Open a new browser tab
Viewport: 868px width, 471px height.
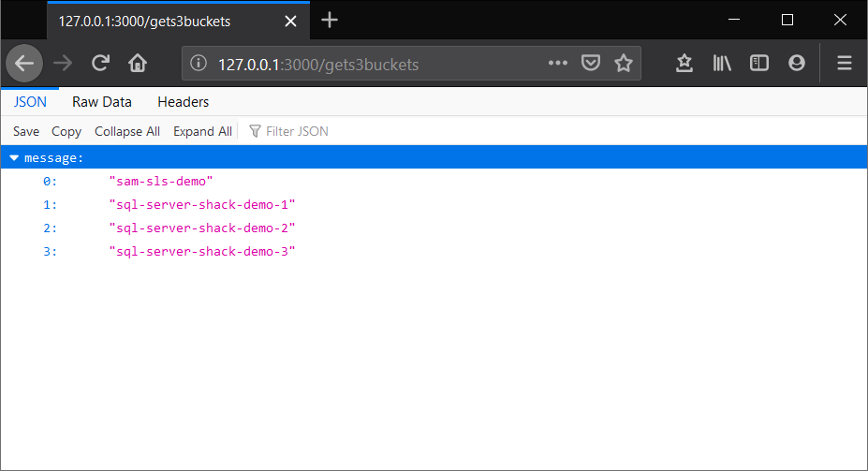(x=330, y=20)
